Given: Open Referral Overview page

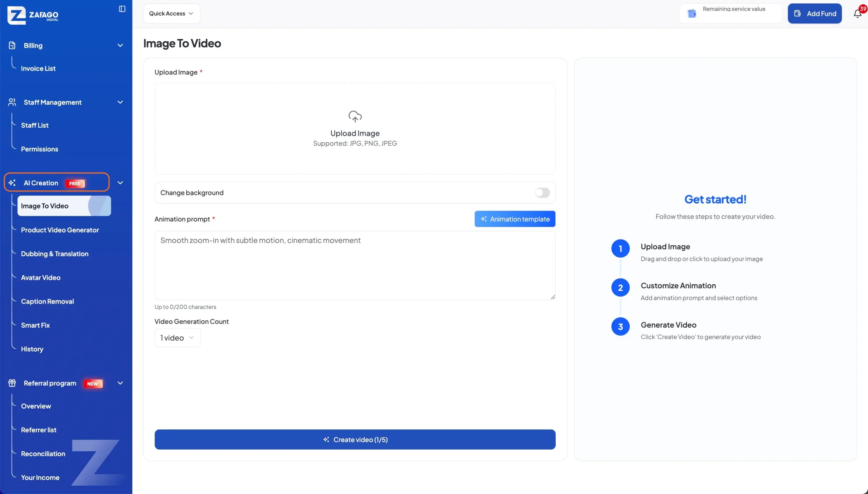Looking at the screenshot, I should 36,406.
